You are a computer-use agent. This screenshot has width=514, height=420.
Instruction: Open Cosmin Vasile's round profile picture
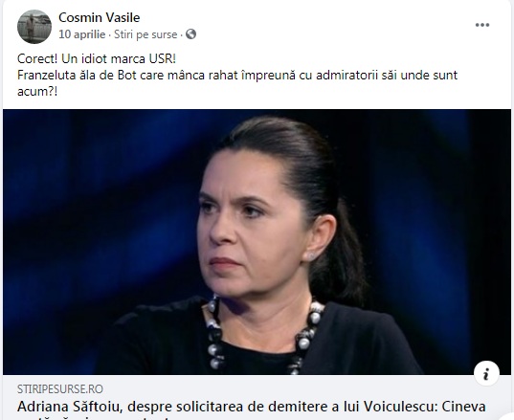pyautogui.click(x=34, y=27)
